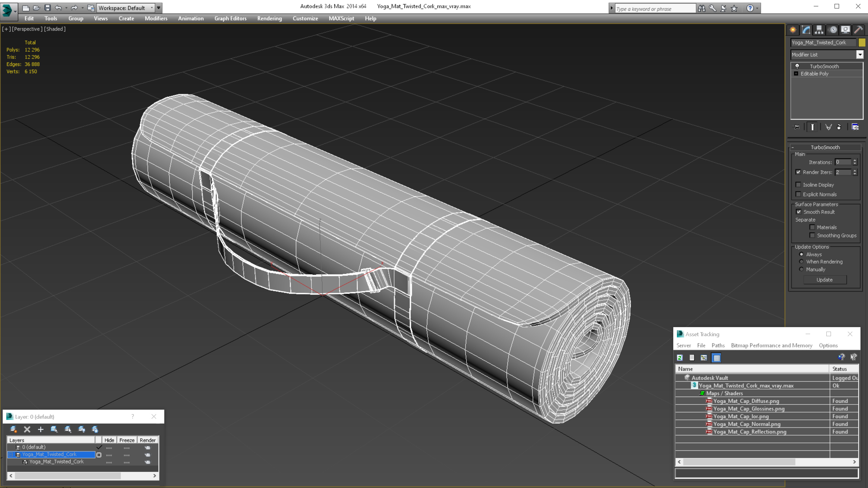Open the Utilities hammer panel tab
This screenshot has width=868, height=488.
(858, 30)
